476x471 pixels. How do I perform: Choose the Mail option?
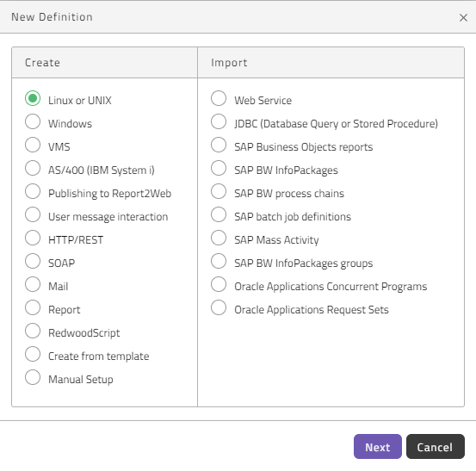(33, 284)
